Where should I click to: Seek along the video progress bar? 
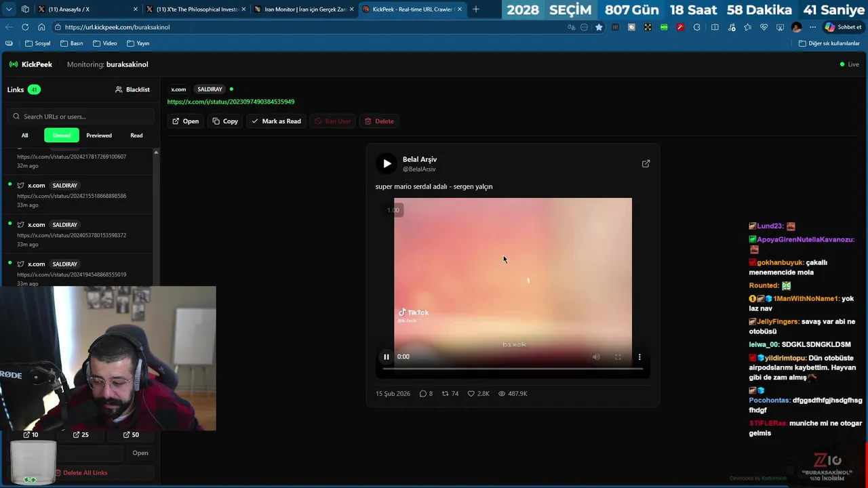tap(513, 369)
